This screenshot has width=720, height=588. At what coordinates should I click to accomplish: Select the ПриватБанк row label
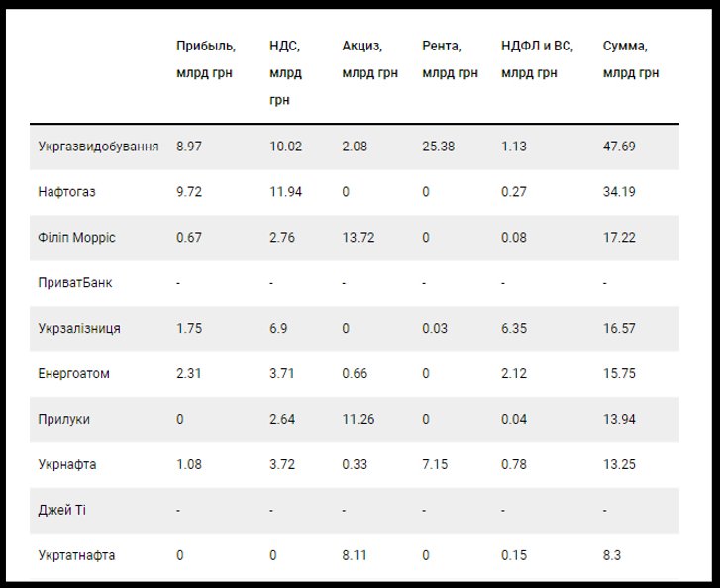coord(75,283)
